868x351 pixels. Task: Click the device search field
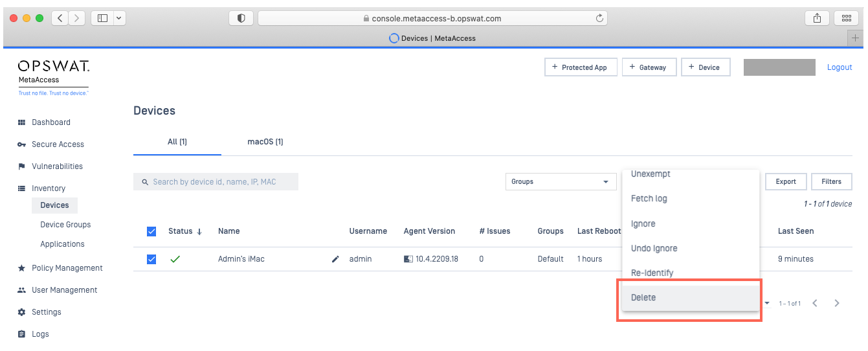216,182
